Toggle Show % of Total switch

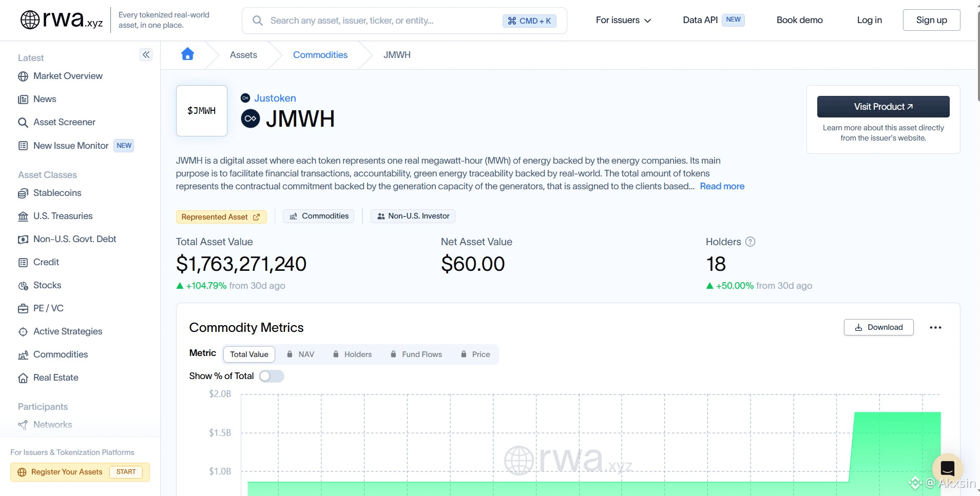272,376
